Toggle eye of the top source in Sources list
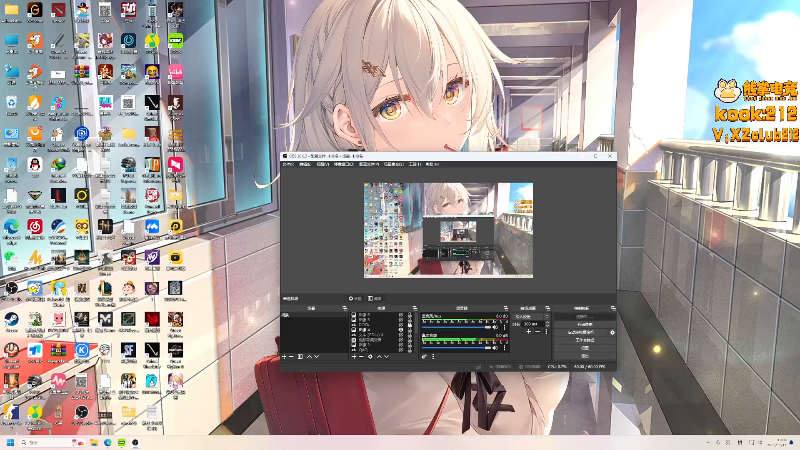 point(401,315)
